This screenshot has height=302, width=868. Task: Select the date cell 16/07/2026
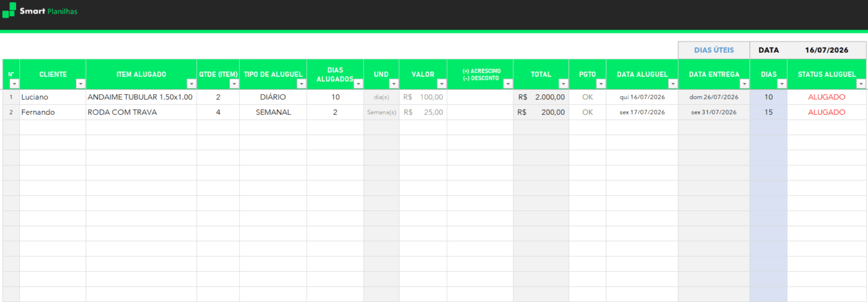[x=827, y=50]
